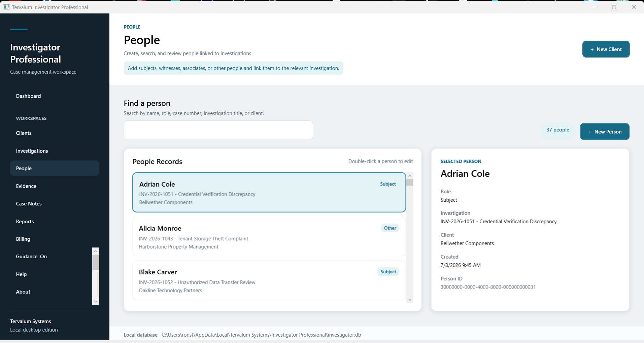This screenshot has width=644, height=343.
Task: Click the People Records list scroll down arrow
Action: point(410,300)
